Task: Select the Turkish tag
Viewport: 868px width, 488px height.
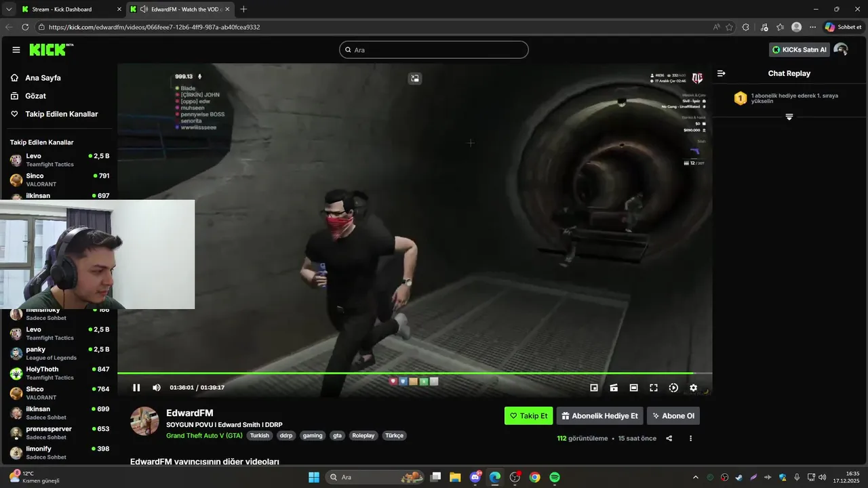Action: pyautogui.click(x=260, y=436)
